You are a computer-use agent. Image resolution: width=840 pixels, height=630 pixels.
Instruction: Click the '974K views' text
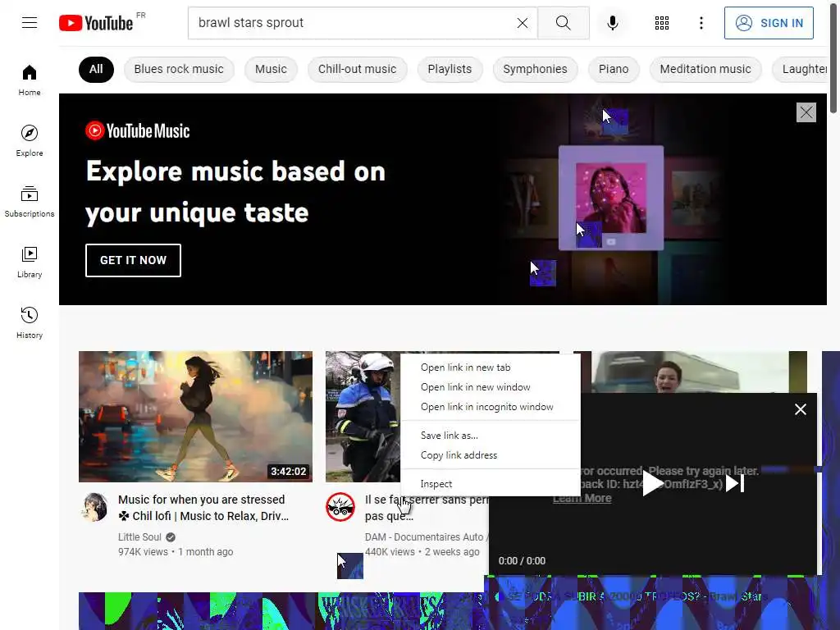143,552
